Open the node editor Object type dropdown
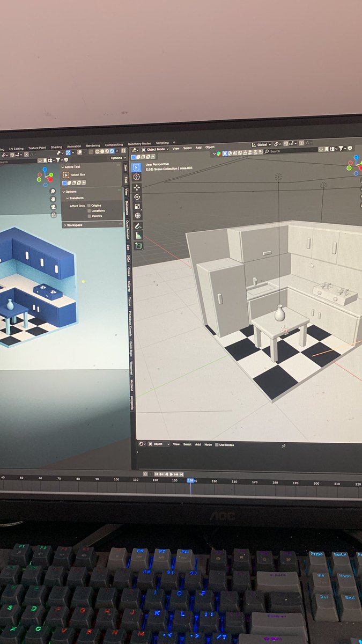Image resolution: width=362 pixels, height=644 pixels. [x=159, y=444]
